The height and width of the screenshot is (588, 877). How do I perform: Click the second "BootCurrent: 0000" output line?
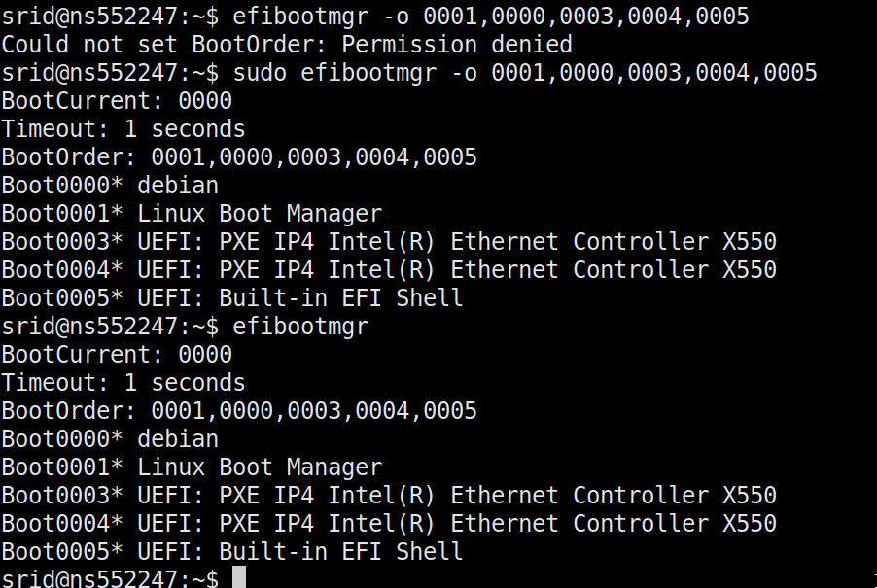[x=117, y=355]
